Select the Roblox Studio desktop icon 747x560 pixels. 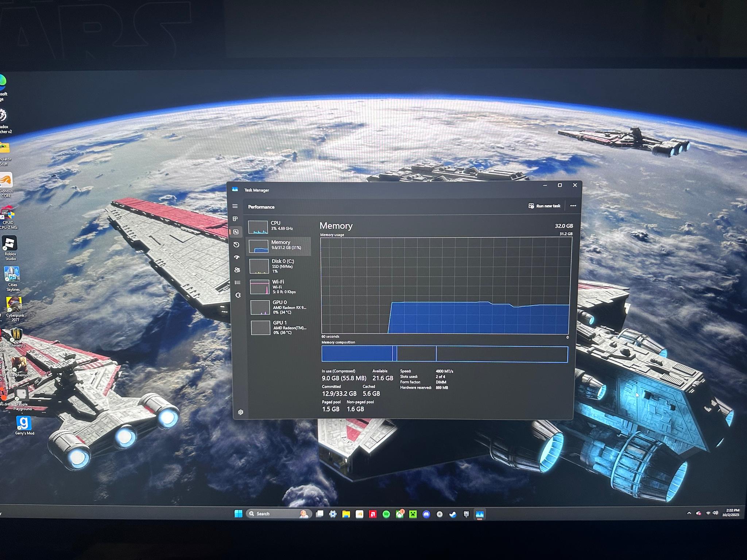[x=10, y=248]
